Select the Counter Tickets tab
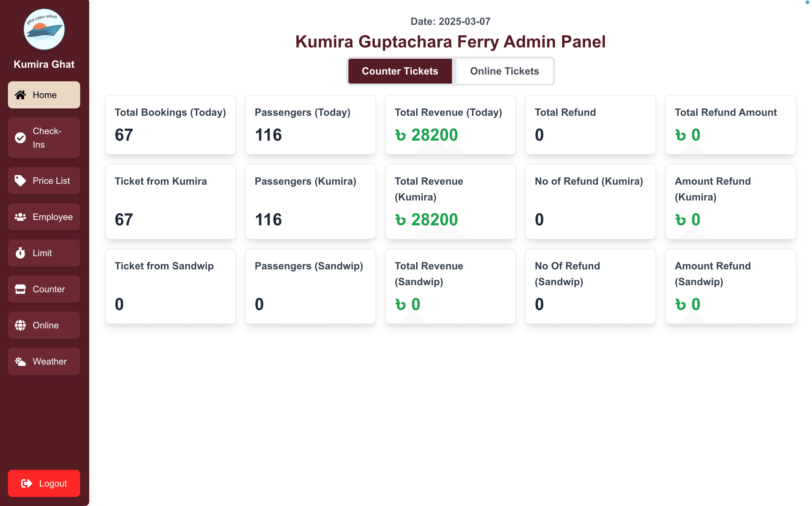 point(400,71)
